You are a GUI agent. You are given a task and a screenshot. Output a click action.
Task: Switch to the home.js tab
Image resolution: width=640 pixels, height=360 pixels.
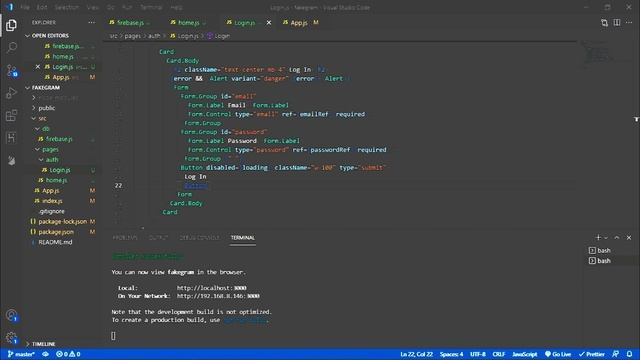click(x=188, y=23)
